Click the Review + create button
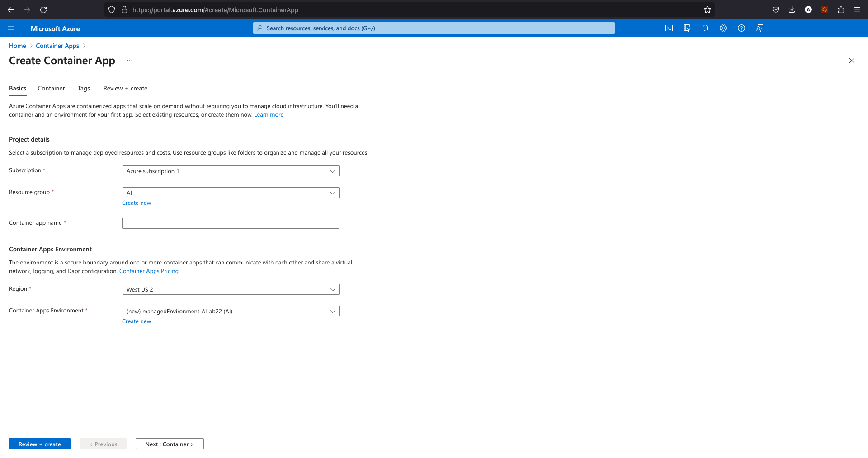 [x=40, y=444]
